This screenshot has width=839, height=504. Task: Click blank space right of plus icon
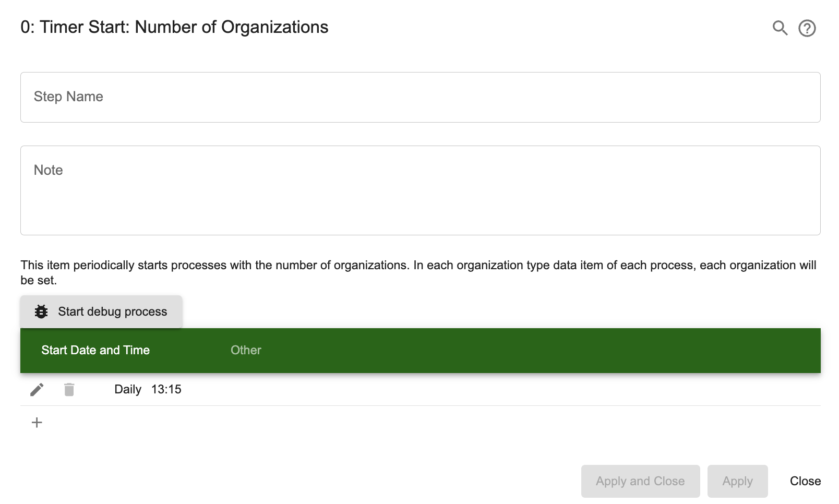[x=365, y=423]
